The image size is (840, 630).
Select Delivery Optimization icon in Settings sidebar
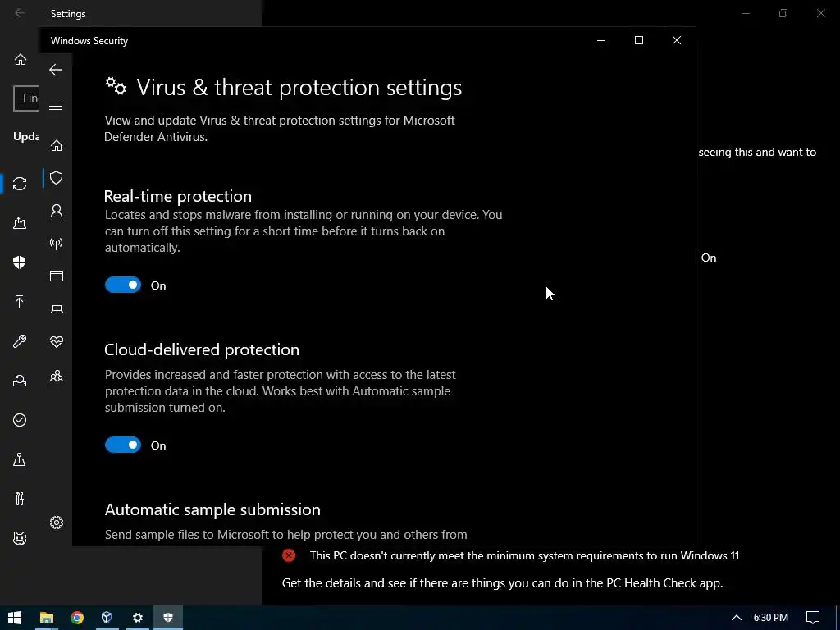[20, 223]
